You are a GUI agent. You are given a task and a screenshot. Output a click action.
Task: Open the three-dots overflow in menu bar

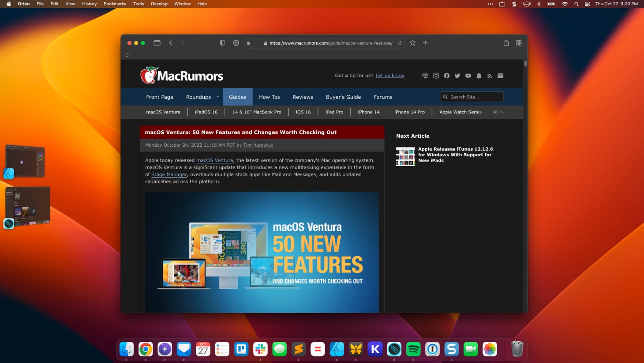[490, 4]
